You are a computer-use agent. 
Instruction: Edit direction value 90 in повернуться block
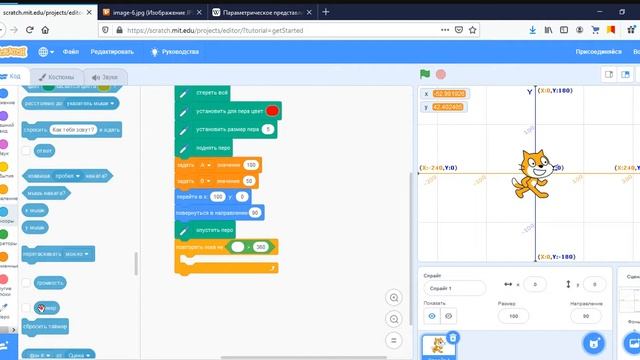(x=255, y=213)
